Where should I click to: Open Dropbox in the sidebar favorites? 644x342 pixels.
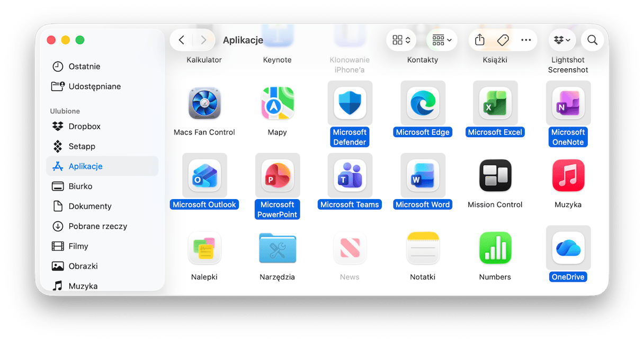click(102, 127)
